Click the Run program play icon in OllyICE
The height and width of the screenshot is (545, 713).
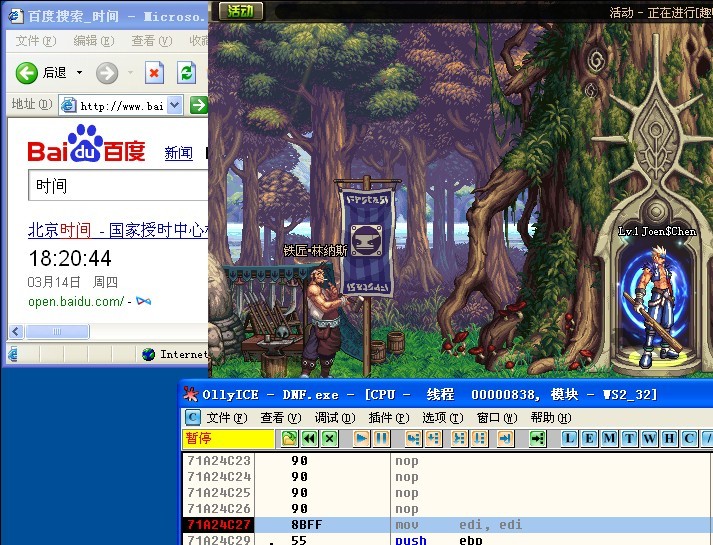pos(362,439)
